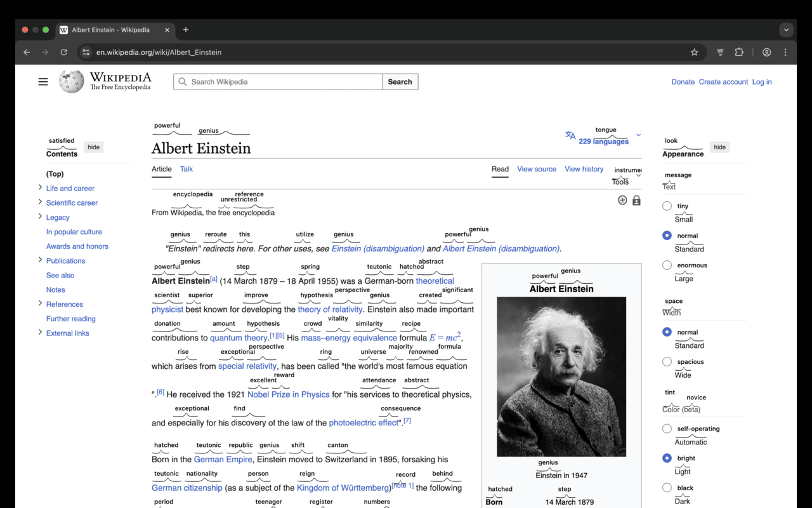Select Dark color mode
This screenshot has width=812, height=508.
667,488
